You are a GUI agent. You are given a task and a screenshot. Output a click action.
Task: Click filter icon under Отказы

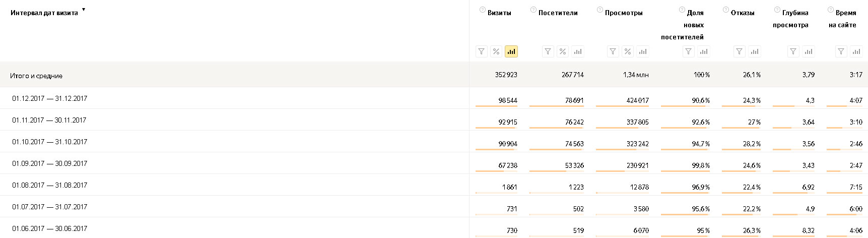click(739, 51)
